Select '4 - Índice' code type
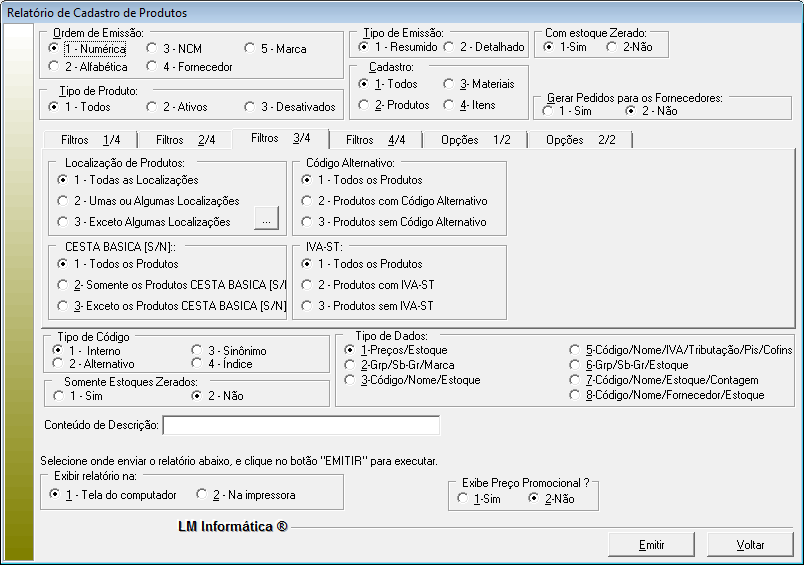 click(x=197, y=363)
